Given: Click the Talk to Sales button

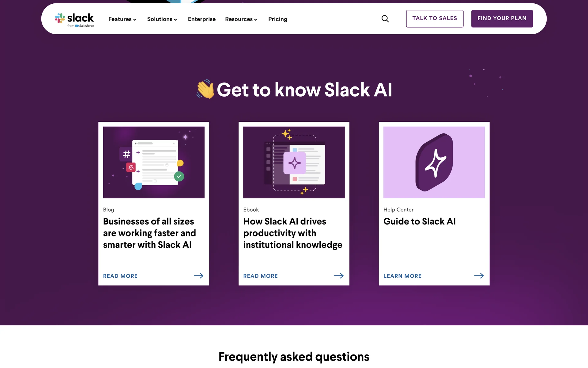Looking at the screenshot, I should [435, 18].
